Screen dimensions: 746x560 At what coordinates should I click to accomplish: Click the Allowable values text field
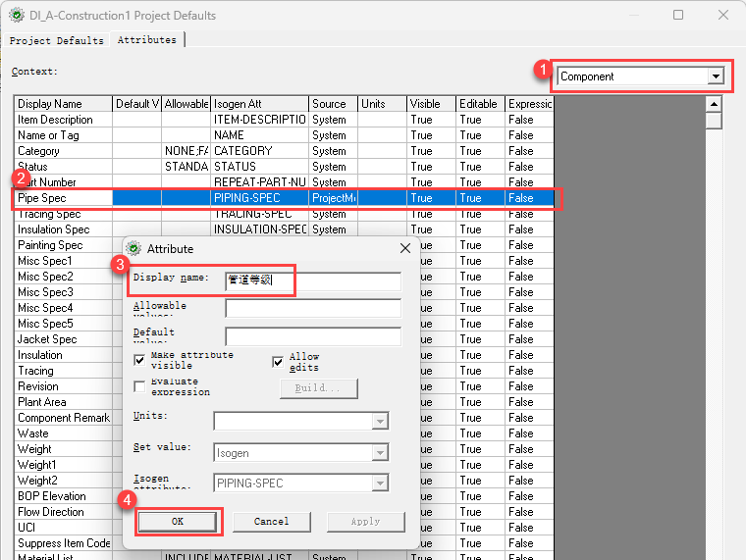click(x=312, y=309)
